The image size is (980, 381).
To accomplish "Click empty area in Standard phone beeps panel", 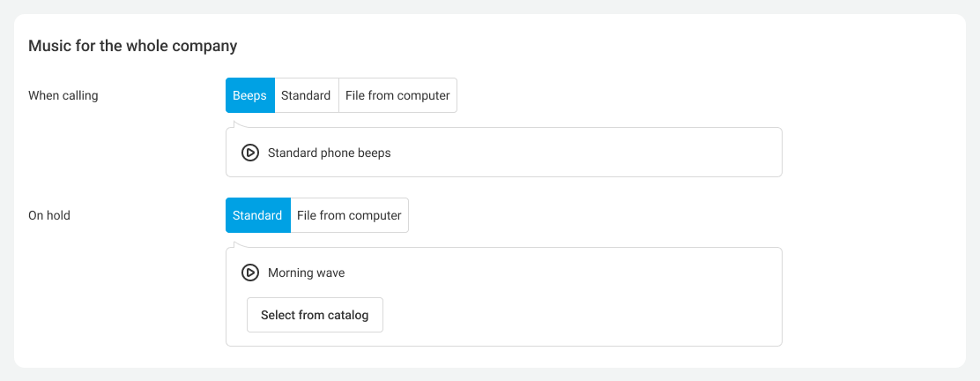I will pos(599,153).
